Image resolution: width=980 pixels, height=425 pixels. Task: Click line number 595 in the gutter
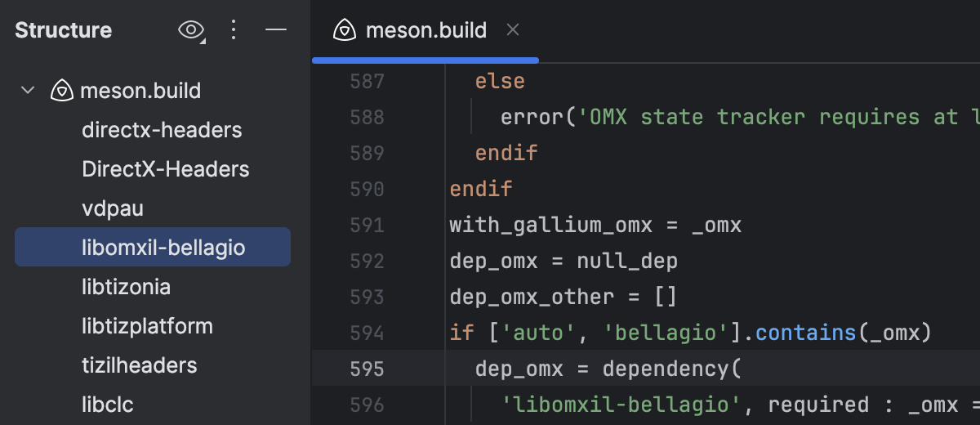[367, 369]
